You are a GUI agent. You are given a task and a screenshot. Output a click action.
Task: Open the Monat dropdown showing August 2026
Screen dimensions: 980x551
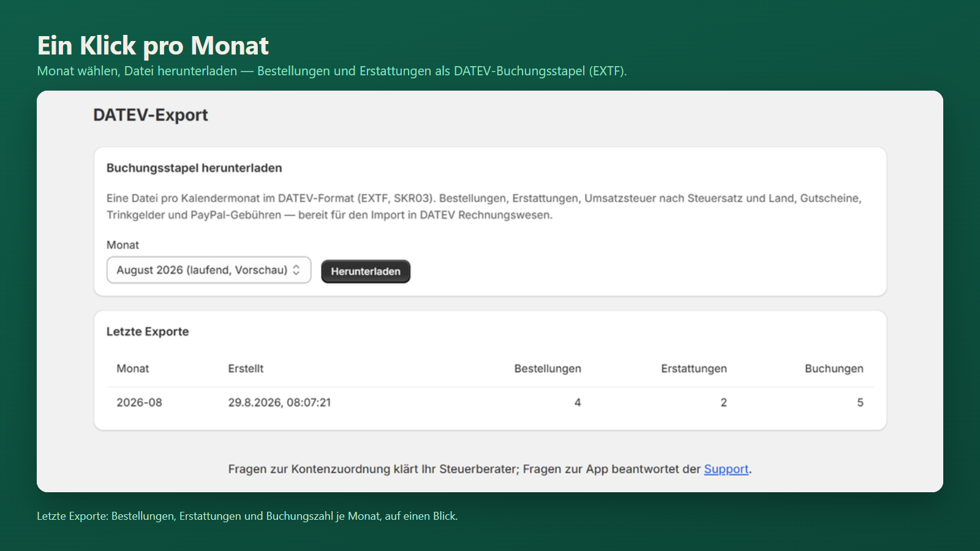click(209, 270)
